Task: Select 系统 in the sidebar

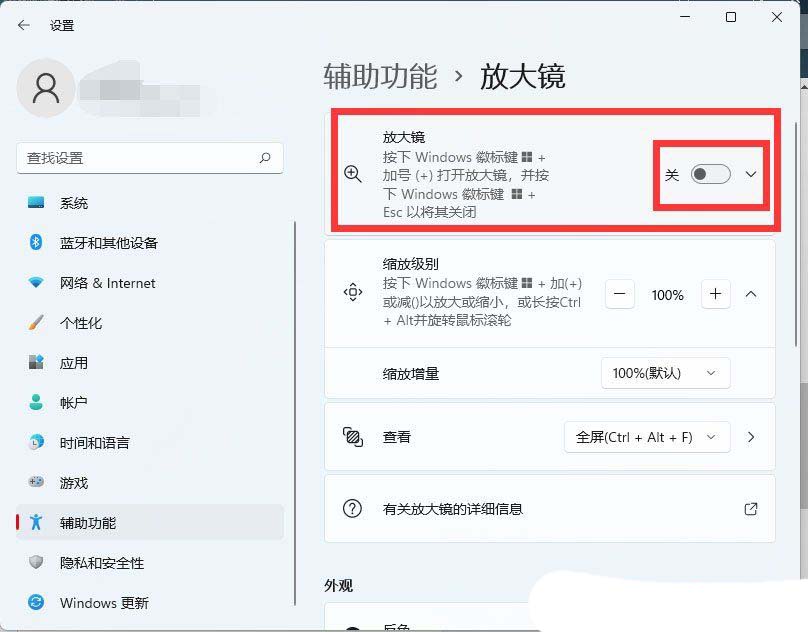Action: 74,203
